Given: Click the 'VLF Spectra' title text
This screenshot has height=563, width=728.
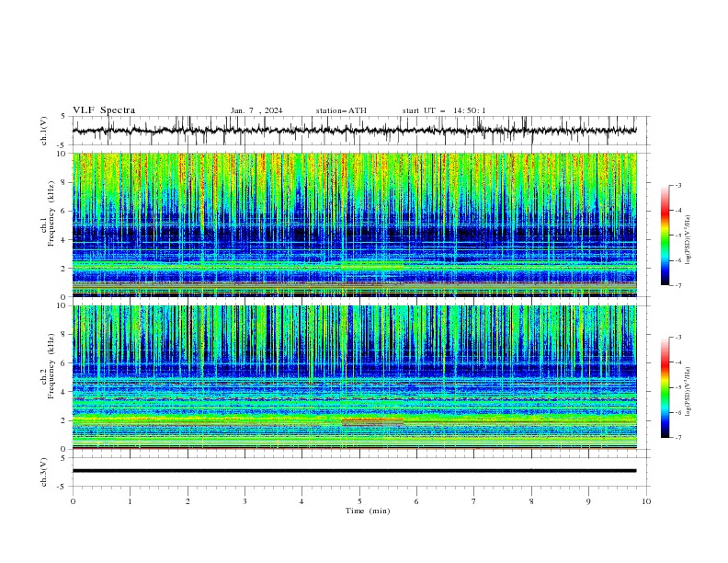Looking at the screenshot, I should 104,110.
